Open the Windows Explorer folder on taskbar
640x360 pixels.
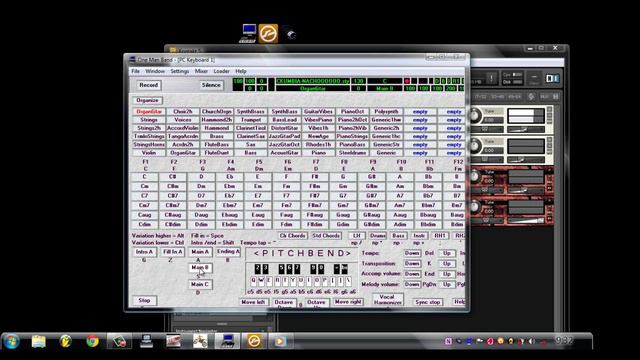(x=38, y=341)
